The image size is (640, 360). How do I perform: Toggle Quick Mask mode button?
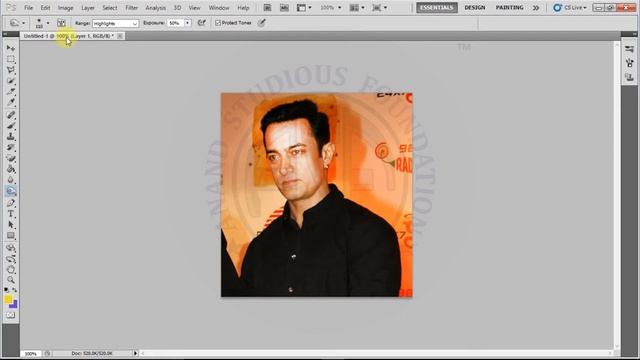pos(11,315)
